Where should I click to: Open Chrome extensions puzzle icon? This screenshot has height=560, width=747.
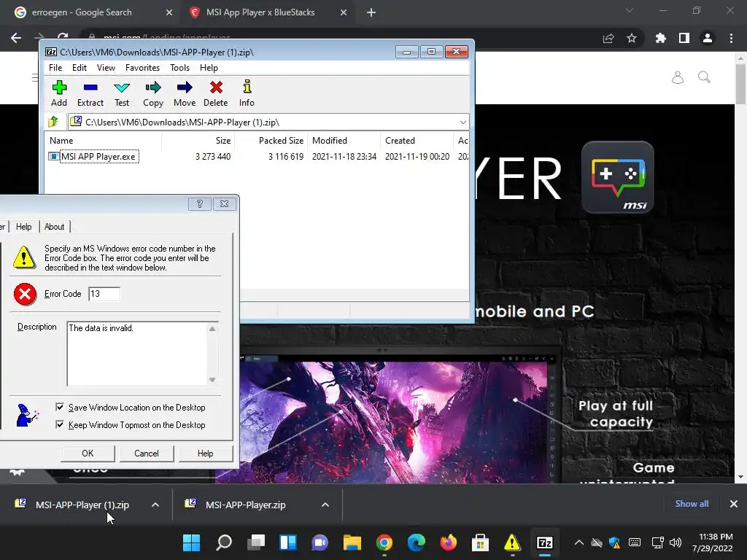coord(661,38)
